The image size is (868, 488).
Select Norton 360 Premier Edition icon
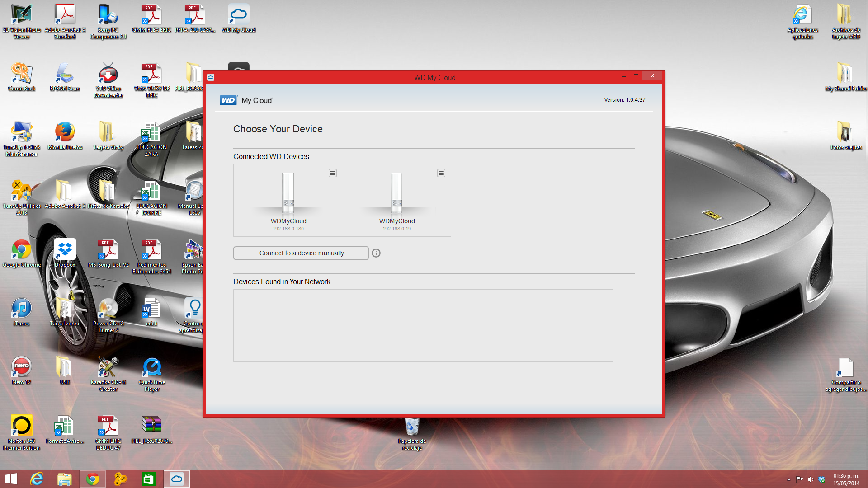coord(22,432)
